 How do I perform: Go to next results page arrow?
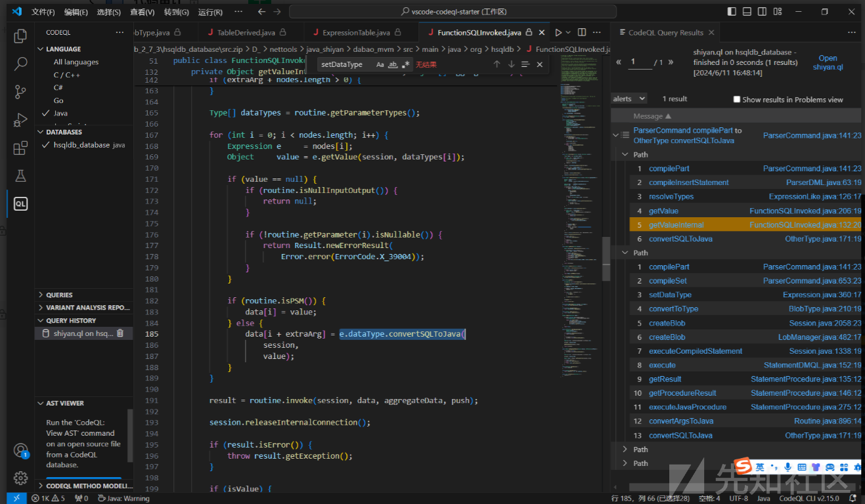point(671,62)
